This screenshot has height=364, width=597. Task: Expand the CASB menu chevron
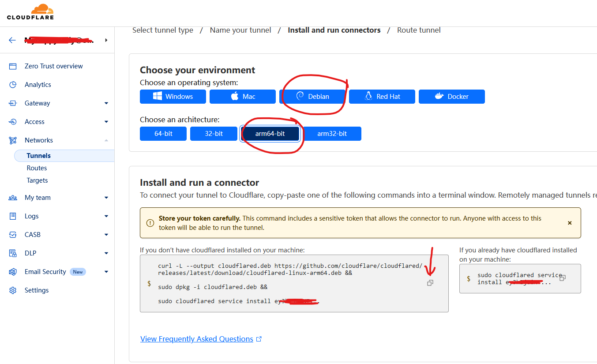(106, 235)
